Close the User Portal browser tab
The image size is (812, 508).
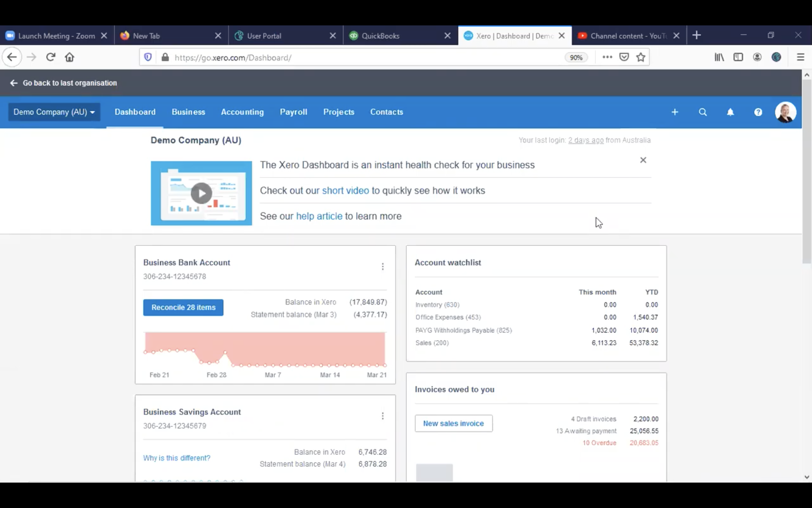click(332, 36)
